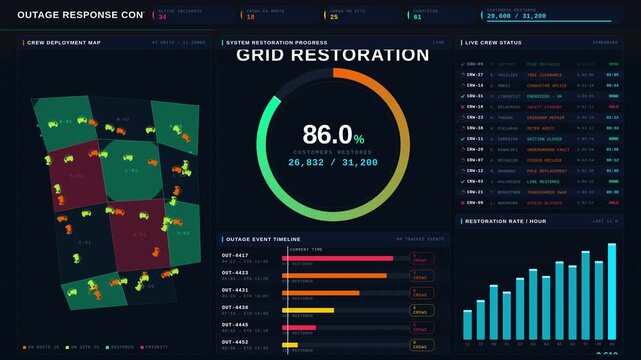Click the checkmark icon beside CRW-31
Viewport: 641px width, 360px height.
(463, 96)
